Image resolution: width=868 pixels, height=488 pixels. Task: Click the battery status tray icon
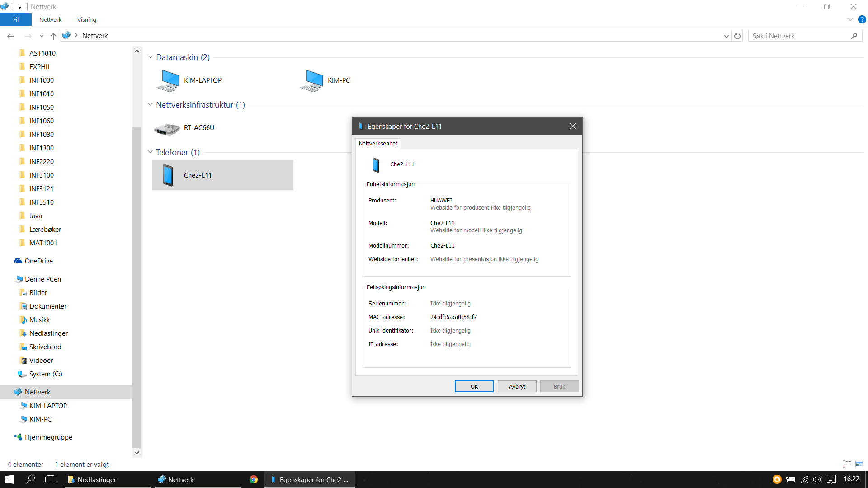pyautogui.click(x=791, y=479)
